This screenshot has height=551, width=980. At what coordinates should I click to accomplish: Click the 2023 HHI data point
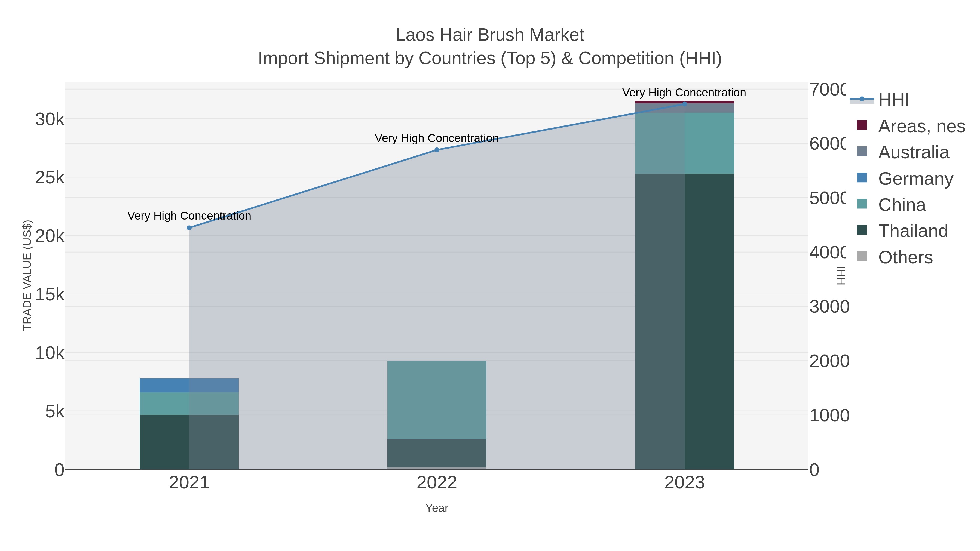[x=684, y=104]
